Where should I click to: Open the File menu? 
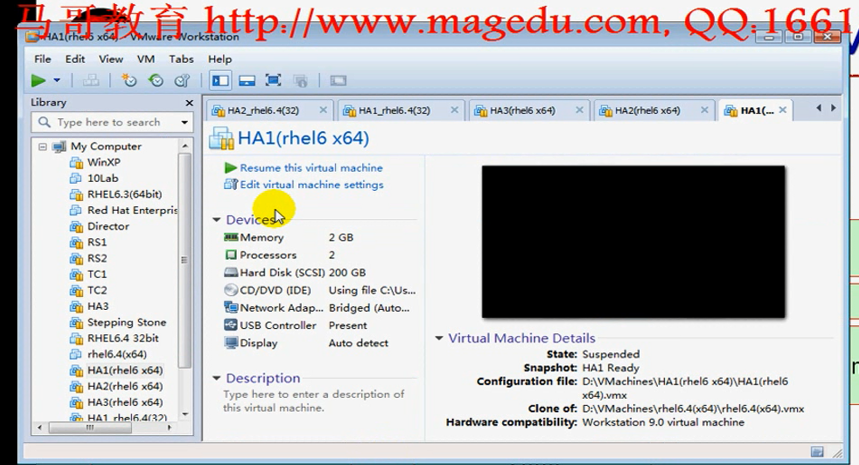point(42,59)
